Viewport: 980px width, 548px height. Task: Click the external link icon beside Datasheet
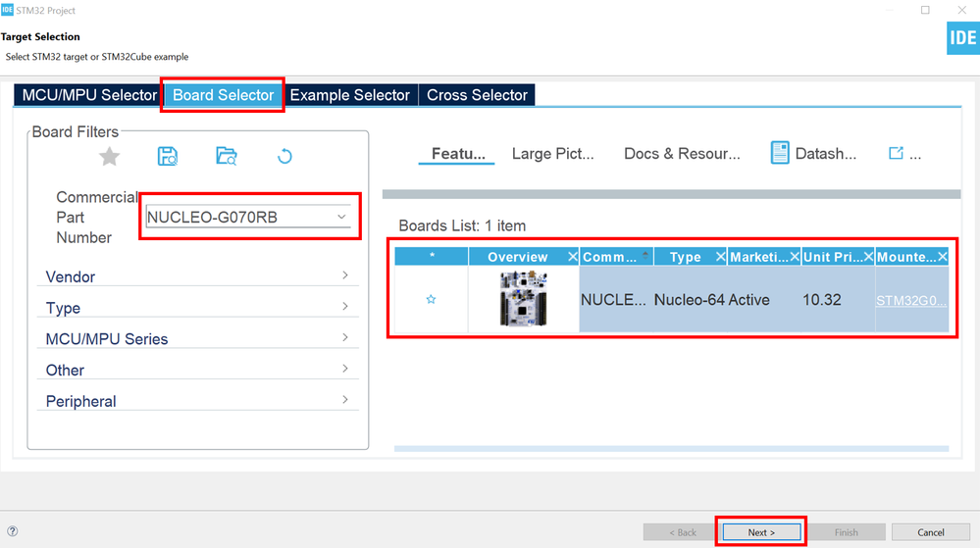click(896, 153)
